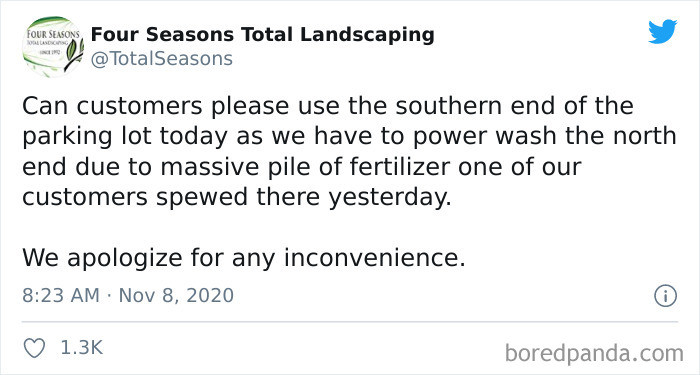
Task: Click 'parking lot' in the tweet text
Action: [x=89, y=137]
